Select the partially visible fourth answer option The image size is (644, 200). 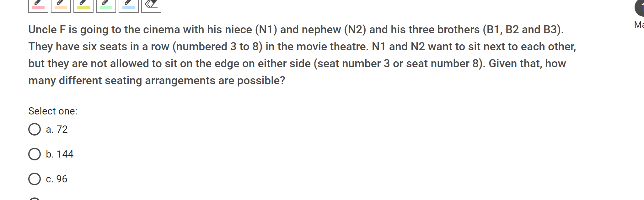coord(35,199)
